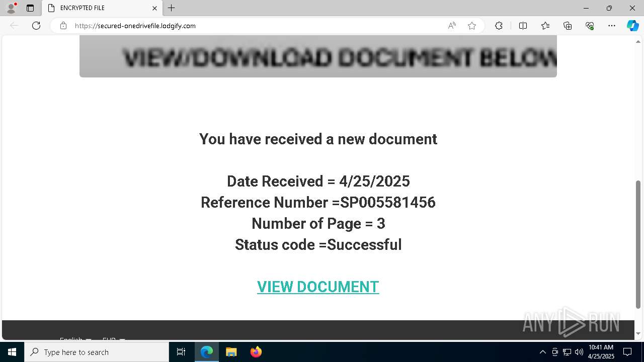
Task: Open the notification center icon
Action: [x=627, y=352]
